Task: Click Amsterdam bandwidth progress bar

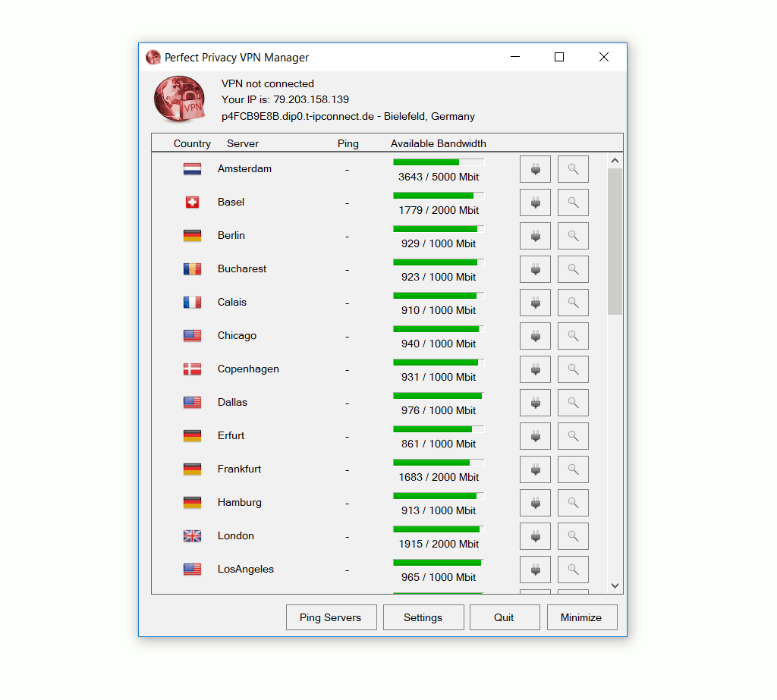Action: (439, 162)
